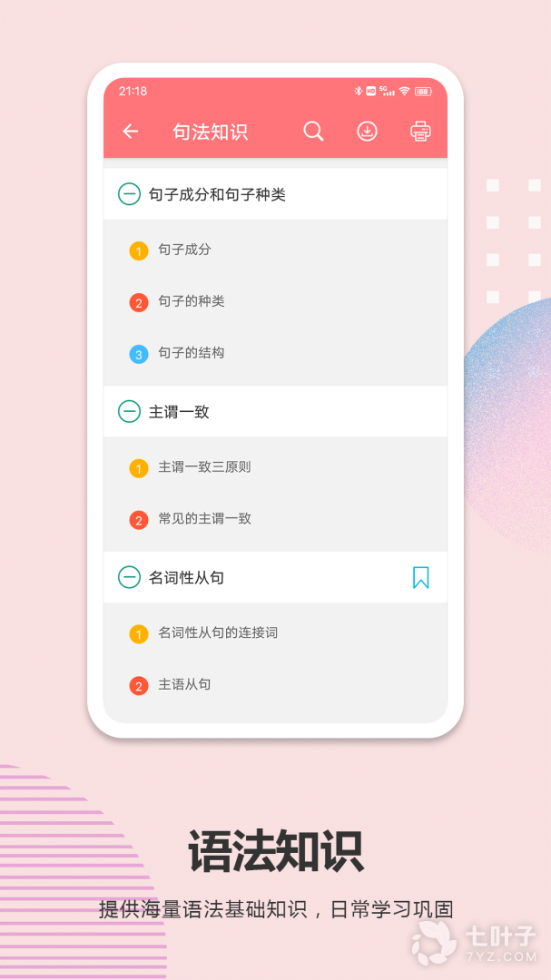551x980 pixels.
Task: Open the search magnifier icon
Action: pos(313,132)
